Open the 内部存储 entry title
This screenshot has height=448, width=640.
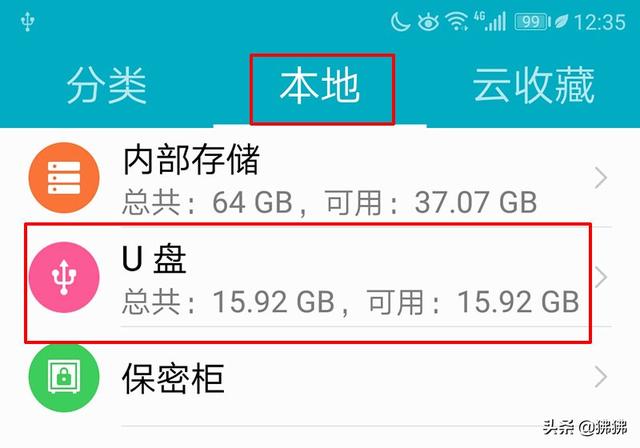click(x=191, y=159)
